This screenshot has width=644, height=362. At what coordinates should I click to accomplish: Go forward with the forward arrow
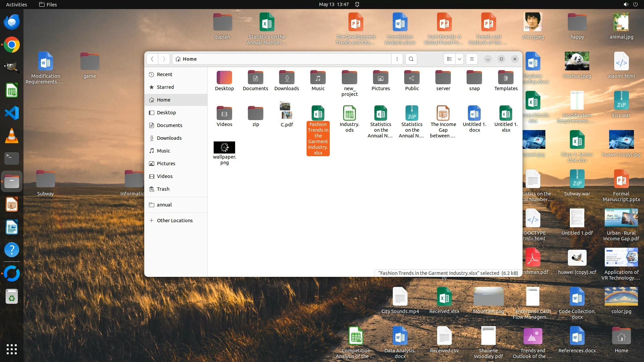click(164, 59)
